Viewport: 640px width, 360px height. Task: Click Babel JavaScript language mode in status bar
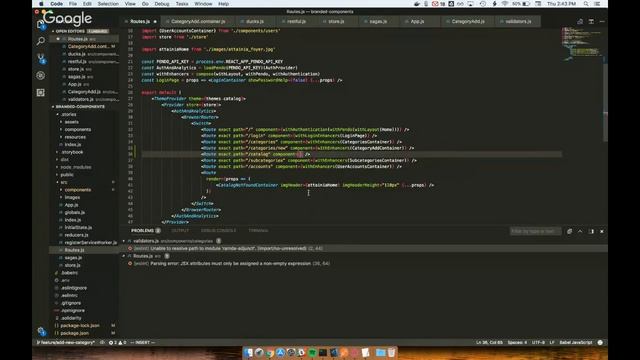click(x=576, y=342)
